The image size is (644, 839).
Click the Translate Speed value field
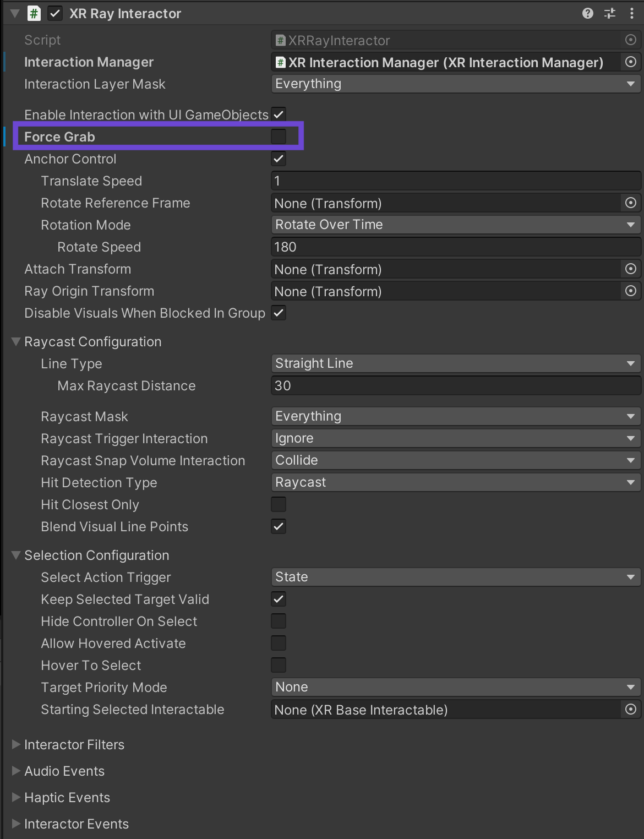tap(455, 181)
